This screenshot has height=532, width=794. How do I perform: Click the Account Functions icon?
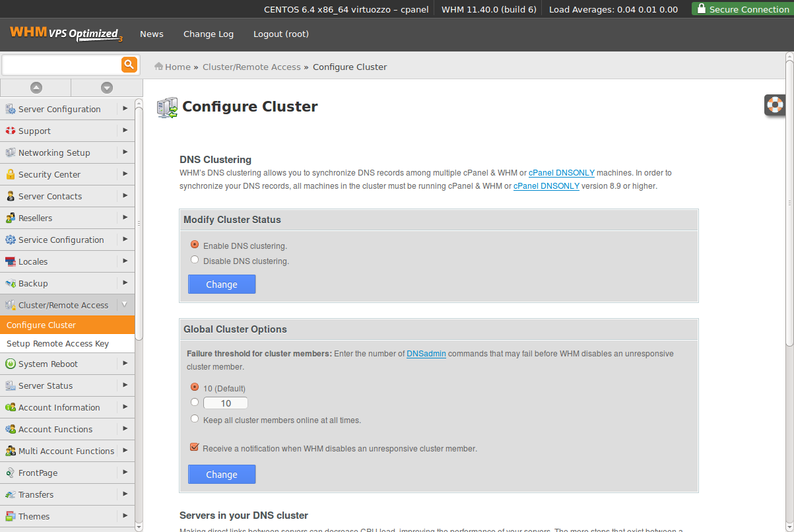[10, 429]
